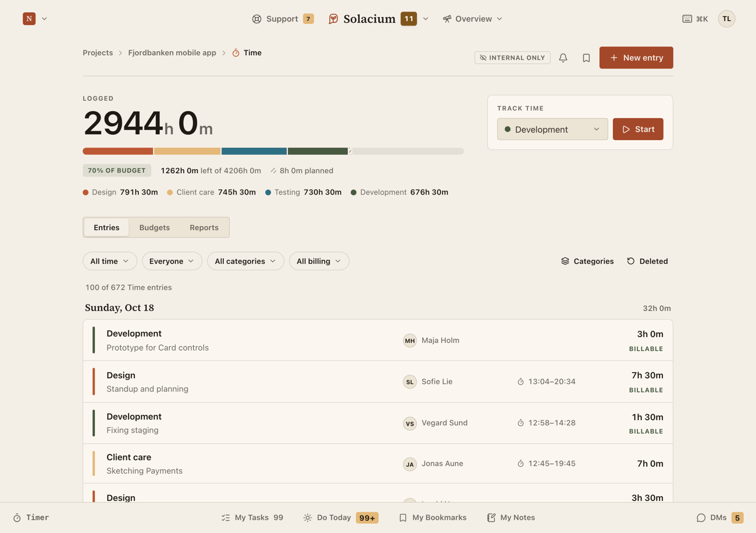This screenshot has width=756, height=533.
Task: Click the Design segment of the budget bar
Action: coord(118,151)
